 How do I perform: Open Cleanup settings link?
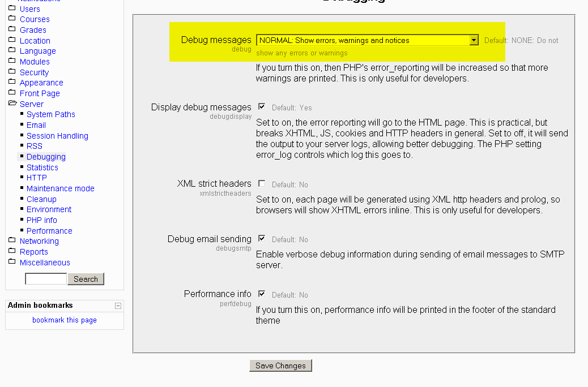point(41,199)
